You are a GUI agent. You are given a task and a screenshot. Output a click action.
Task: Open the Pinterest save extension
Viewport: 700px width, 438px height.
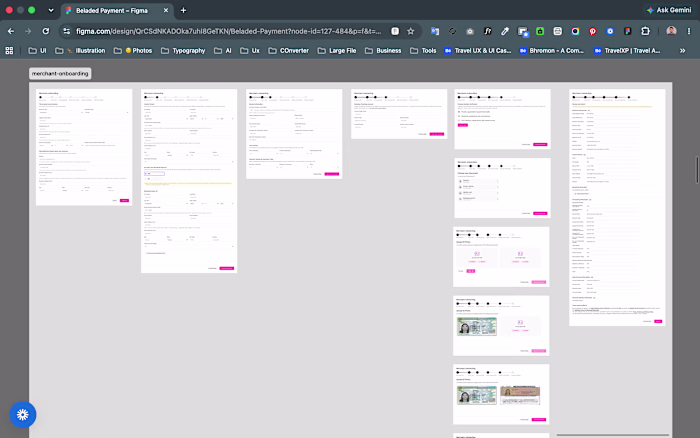[x=592, y=31]
